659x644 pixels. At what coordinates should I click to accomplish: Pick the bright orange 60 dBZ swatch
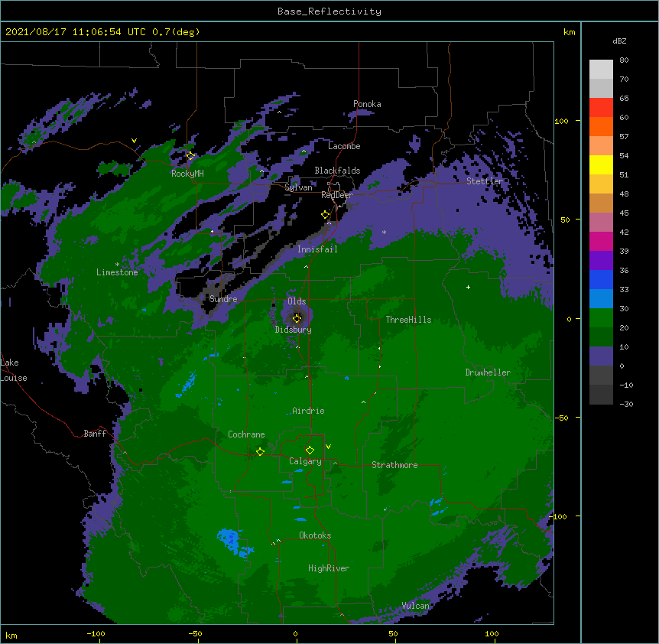(601, 126)
